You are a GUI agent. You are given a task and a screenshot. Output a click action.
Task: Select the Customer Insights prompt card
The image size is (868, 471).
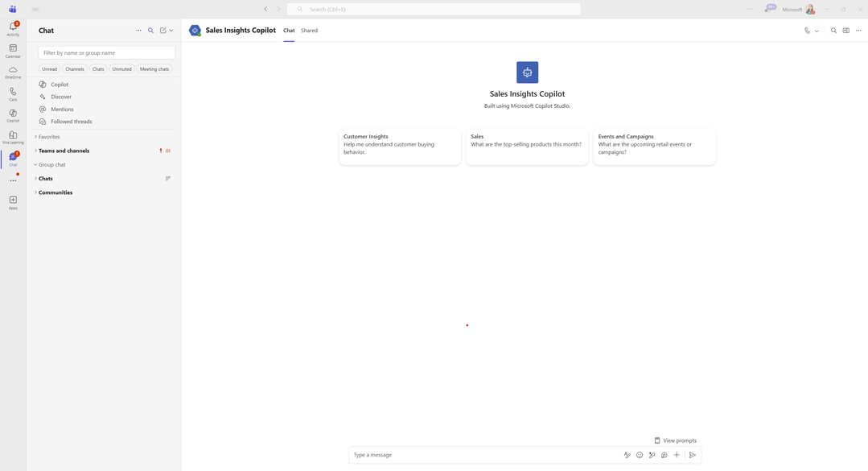(x=400, y=147)
